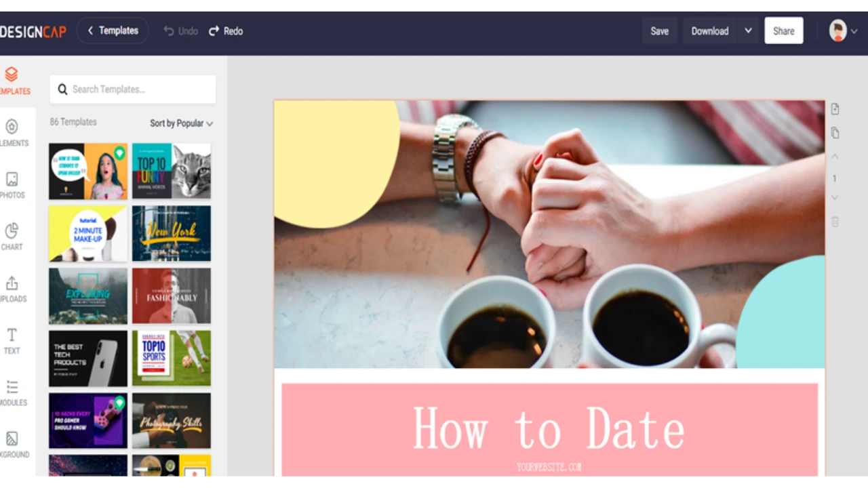Viewport: 868px width, 488px height.
Task: Click the Share button
Action: coord(784,30)
